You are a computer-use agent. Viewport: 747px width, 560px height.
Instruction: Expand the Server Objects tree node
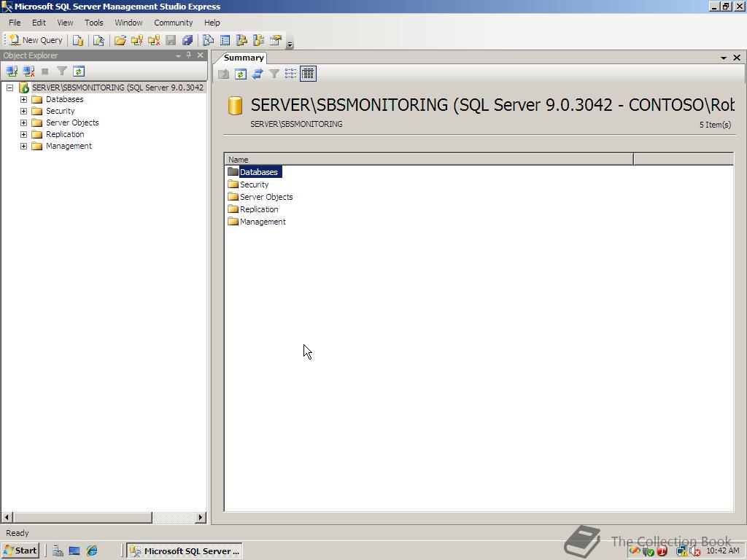coord(23,122)
